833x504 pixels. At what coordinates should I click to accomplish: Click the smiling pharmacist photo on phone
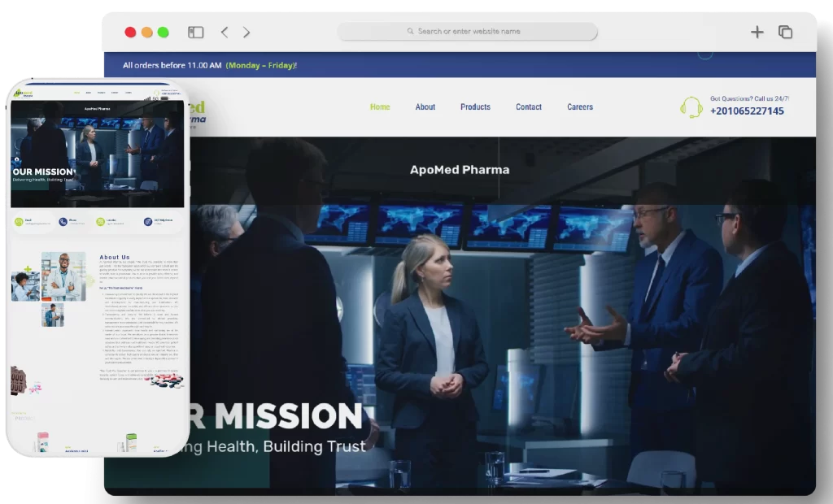click(63, 275)
